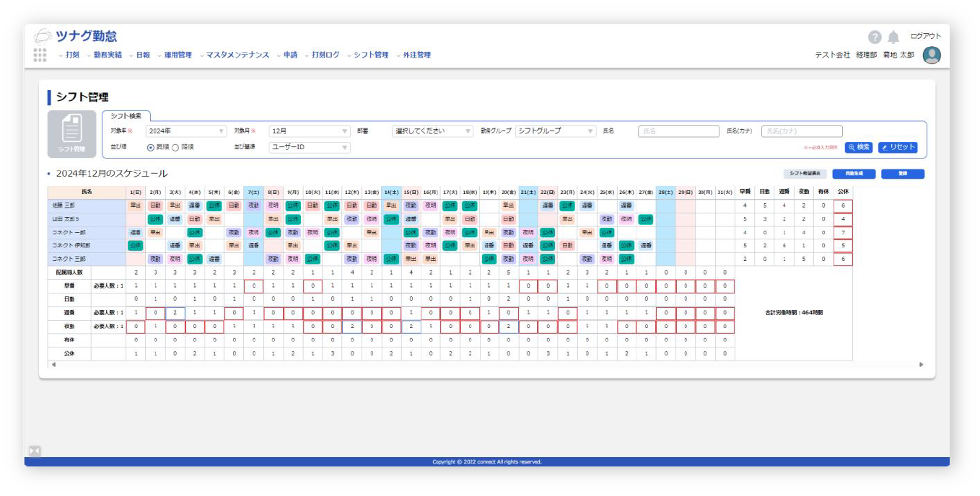Click the green 公休 tag for 佐藤 三郎 on 5(木)
Screen dimensions: 980x496
(x=214, y=205)
